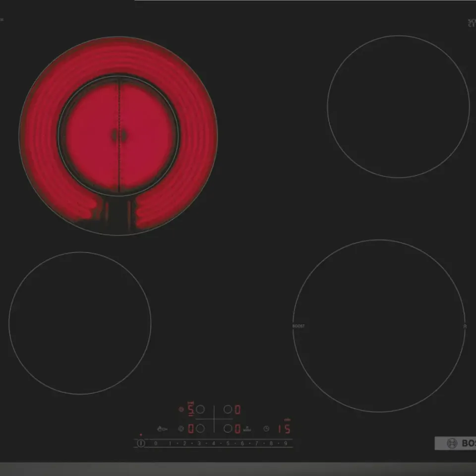This screenshot has height=476, width=476.
Task: Set power slider to level 0
Action: 156,443
